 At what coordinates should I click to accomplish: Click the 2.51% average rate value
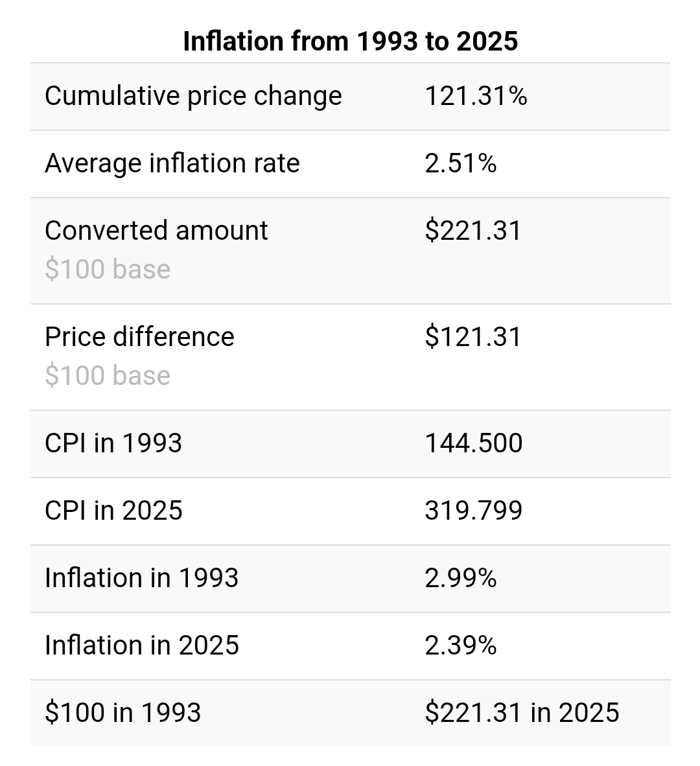(460, 163)
